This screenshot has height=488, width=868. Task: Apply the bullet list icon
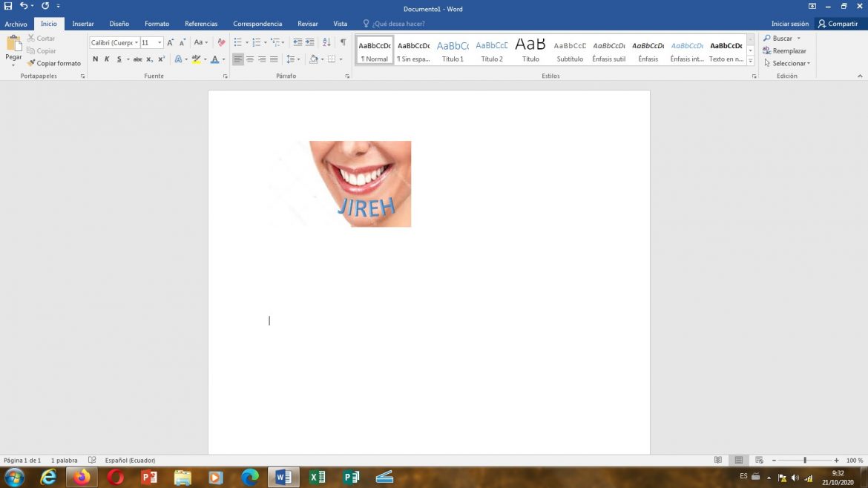(x=237, y=42)
